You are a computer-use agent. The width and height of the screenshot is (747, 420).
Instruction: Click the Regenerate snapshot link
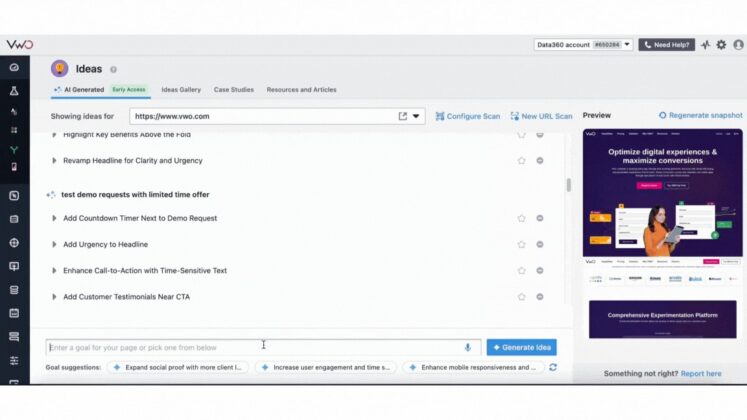coord(700,116)
